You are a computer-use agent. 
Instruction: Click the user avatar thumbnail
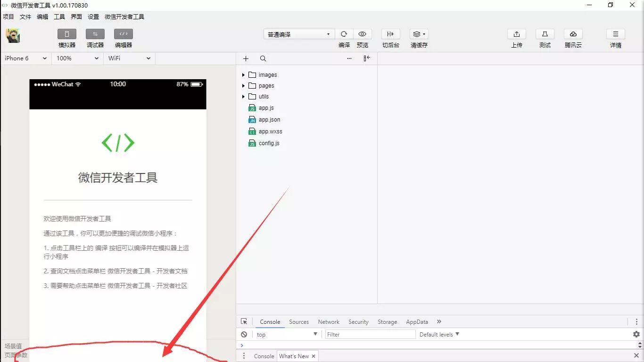point(13,36)
